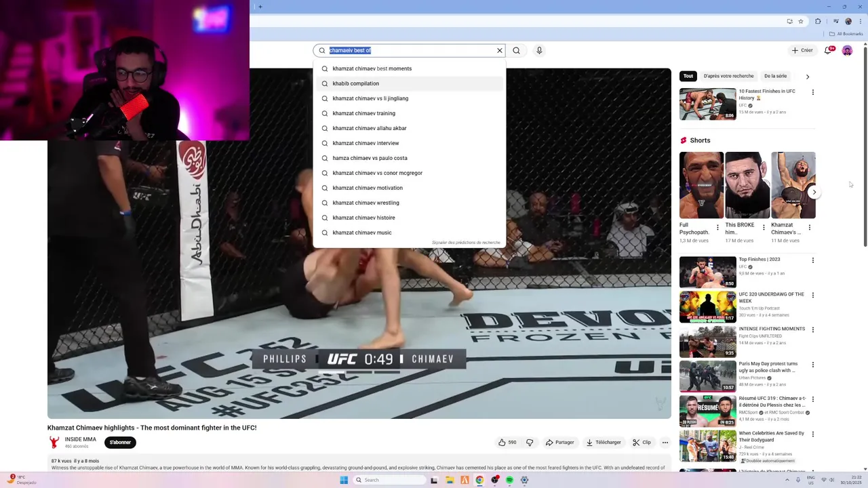Click the Windows taskbar Search box
The width and height of the screenshot is (868, 488).
[x=389, y=480]
